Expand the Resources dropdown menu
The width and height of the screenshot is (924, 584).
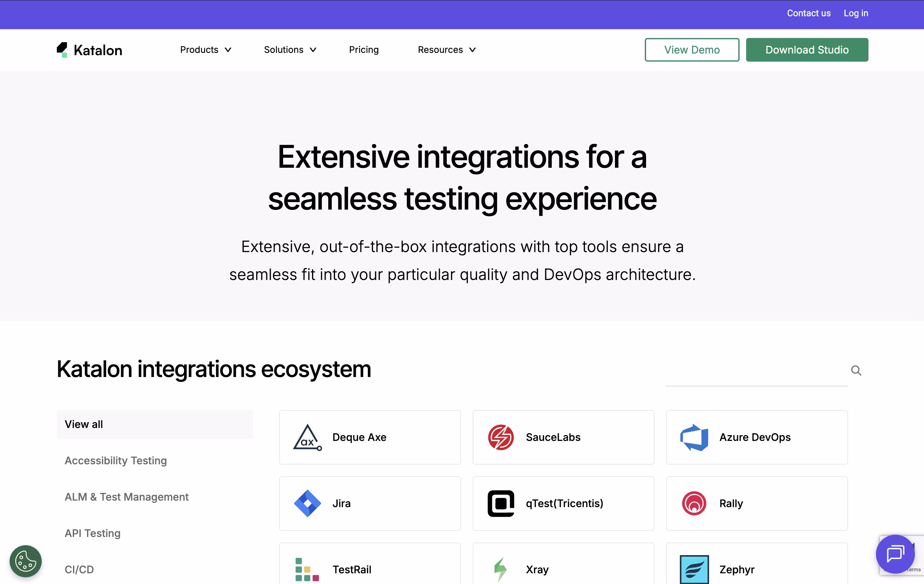[x=447, y=50]
